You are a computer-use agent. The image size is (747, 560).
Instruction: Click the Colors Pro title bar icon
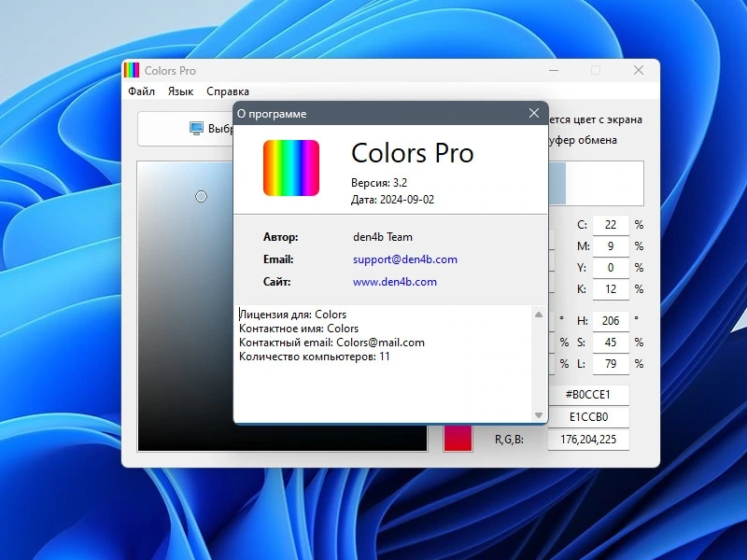[x=132, y=70]
